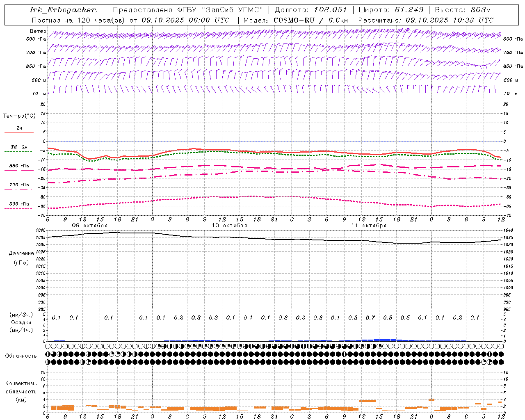Screen dimensions: 525x420
Task: Click the Конвективн. облачность (км) label
Action: [21, 391]
